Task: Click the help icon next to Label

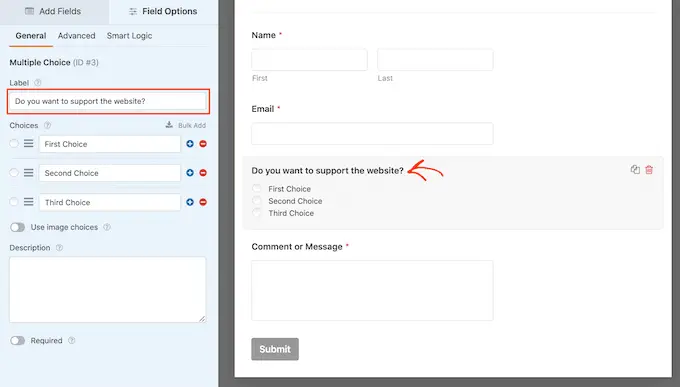Action: coord(38,82)
